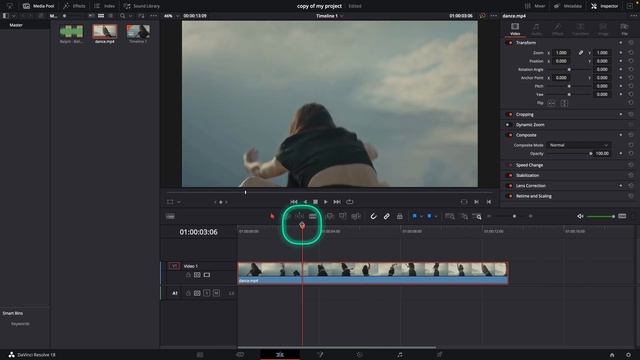Reset the Transform section
Viewport: 640px width, 360px height.
631,42
